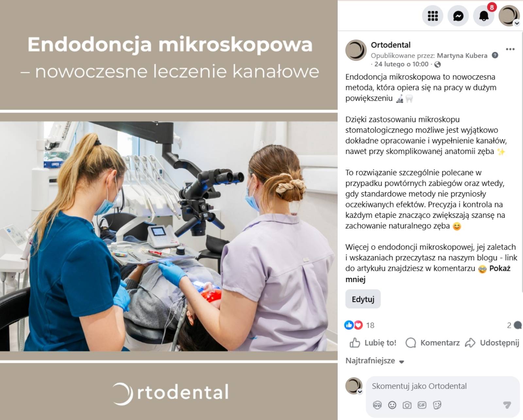Open the account profile menu avatar

coord(509,16)
